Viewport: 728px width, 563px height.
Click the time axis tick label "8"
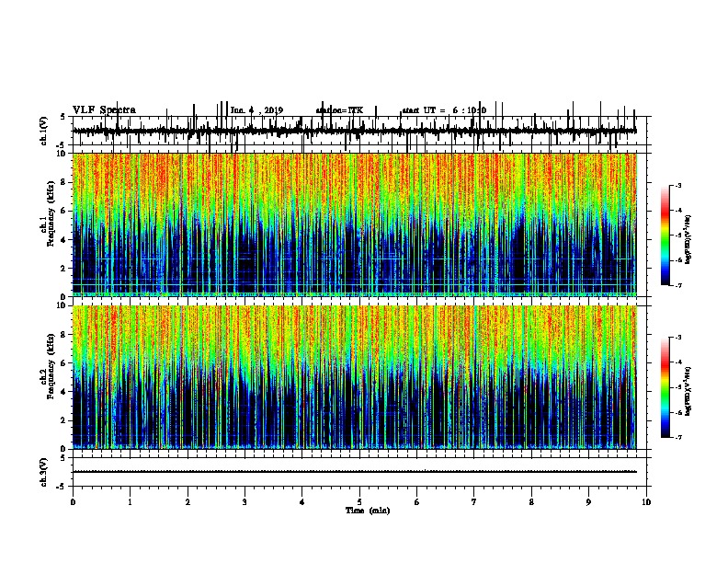click(x=531, y=502)
